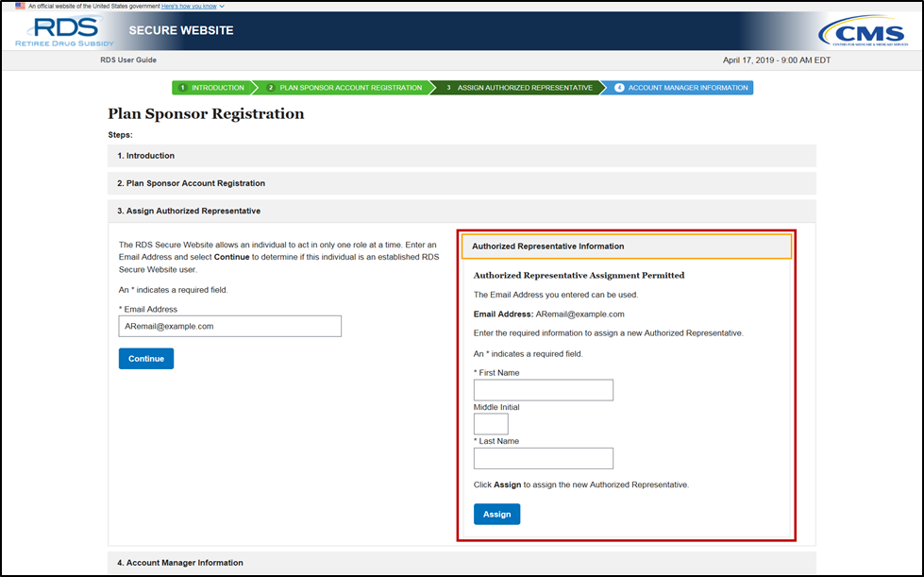Select Assign Authorized Representative progress step
Screen dimensions: 924x577
click(x=519, y=88)
